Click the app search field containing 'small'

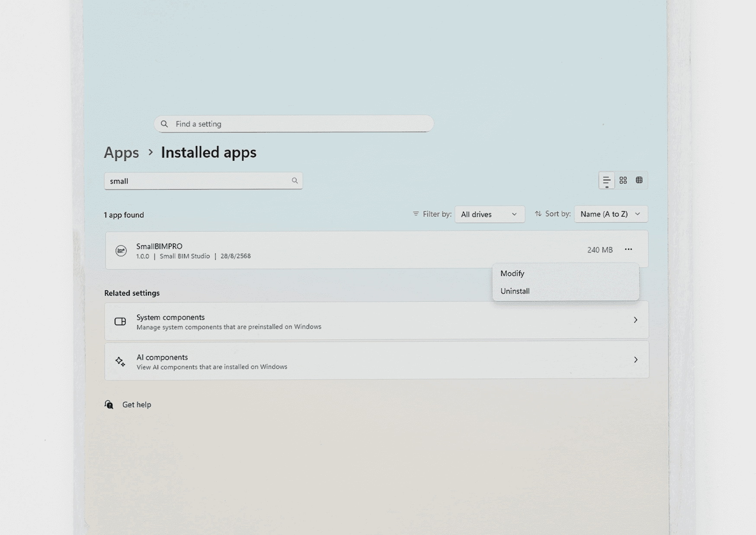[197, 181]
